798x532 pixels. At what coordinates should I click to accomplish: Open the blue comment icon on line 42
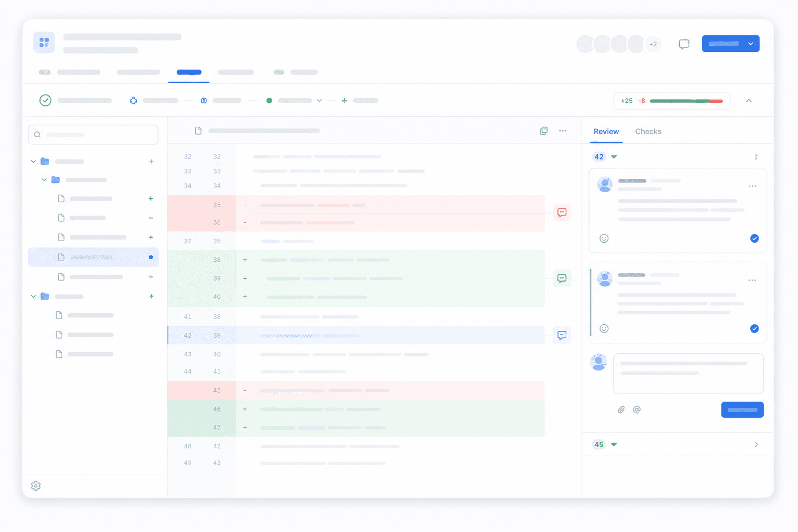[x=562, y=335]
